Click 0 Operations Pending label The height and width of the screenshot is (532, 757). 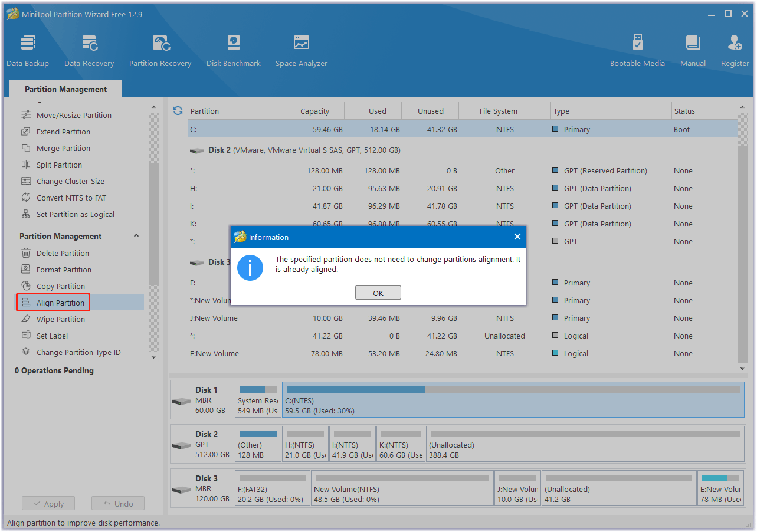(x=54, y=370)
